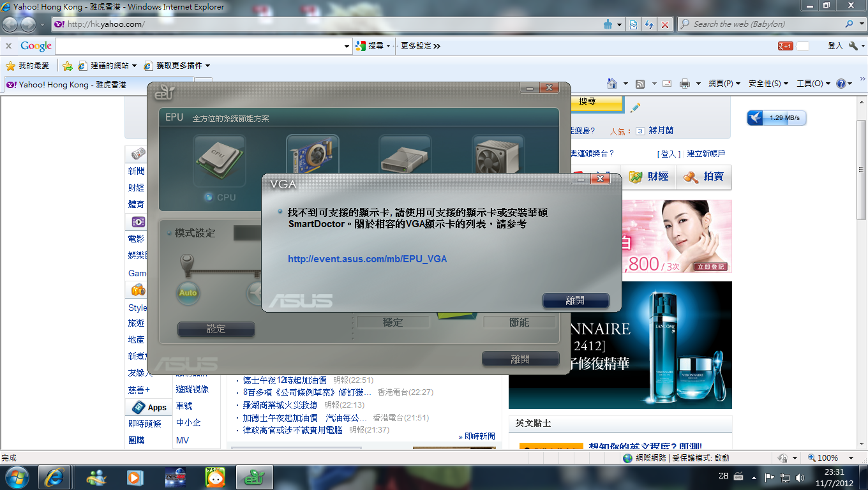Image resolution: width=868 pixels, height=490 pixels.
Task: Open 建議的網站 dropdown
Action: coord(108,66)
